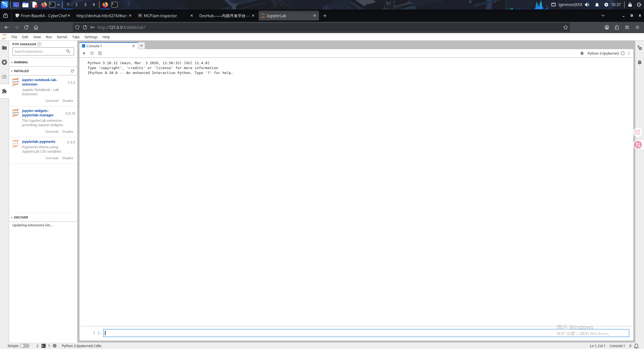The width and height of the screenshot is (644, 349).
Task: Click the PyPI Manager help icon
Action: click(39, 44)
